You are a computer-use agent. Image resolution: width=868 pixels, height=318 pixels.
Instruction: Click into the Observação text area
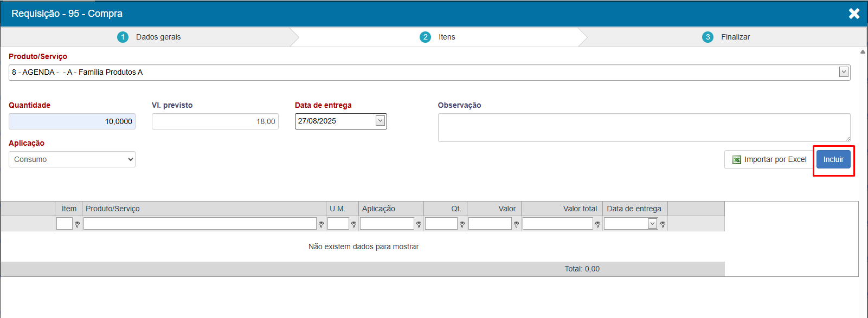coord(644,127)
